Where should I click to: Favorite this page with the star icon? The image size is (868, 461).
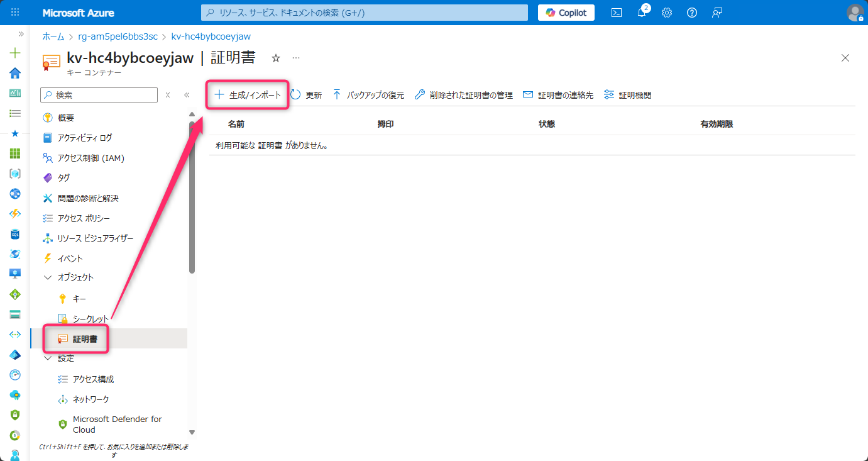[x=275, y=58]
